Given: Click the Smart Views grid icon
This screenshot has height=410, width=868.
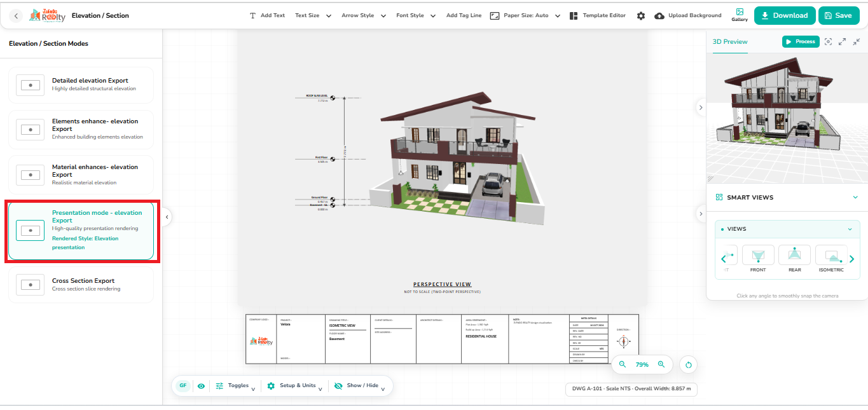Looking at the screenshot, I should (719, 198).
